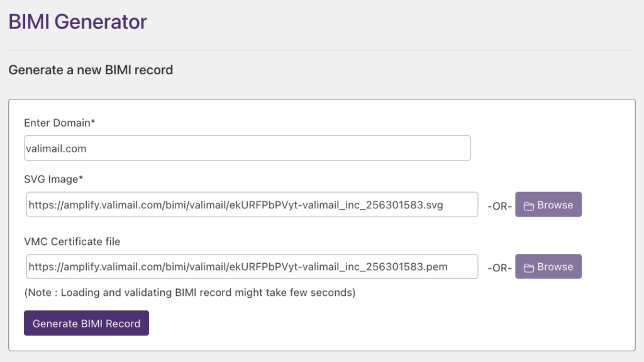Click the -OR- text next to SVG field
Screen dimensions: 644x362
pos(499,206)
